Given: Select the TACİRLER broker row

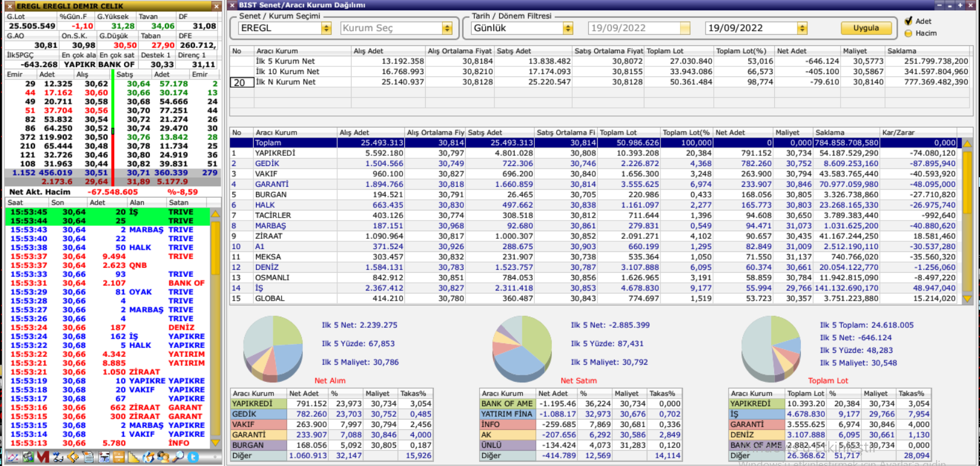Looking at the screenshot, I should click(x=593, y=215).
